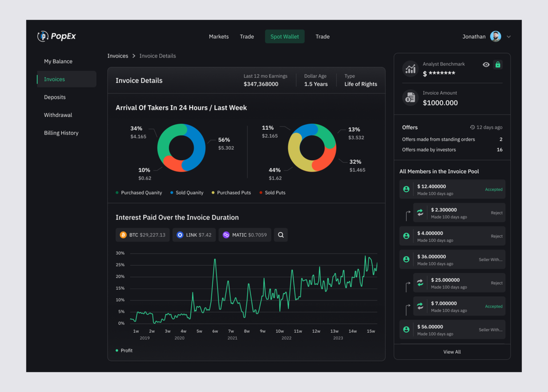Click Jonathan's profile avatar
The width and height of the screenshot is (548, 392).
point(495,37)
